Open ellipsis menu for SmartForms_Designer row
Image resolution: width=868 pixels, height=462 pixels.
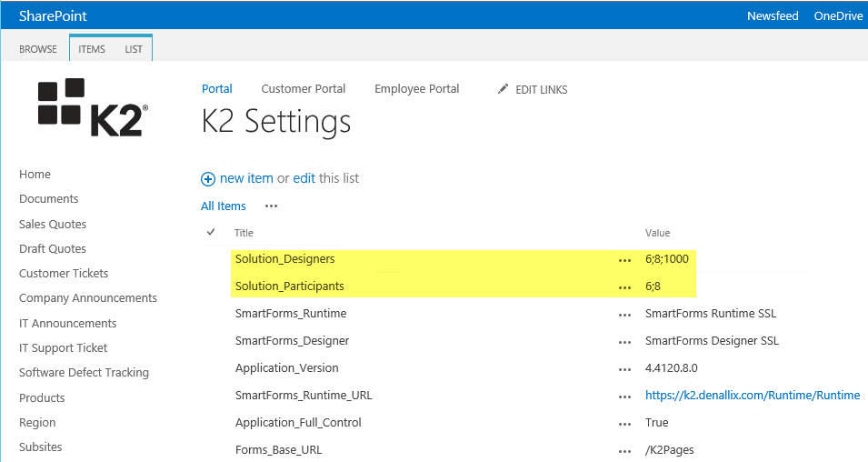click(x=624, y=342)
